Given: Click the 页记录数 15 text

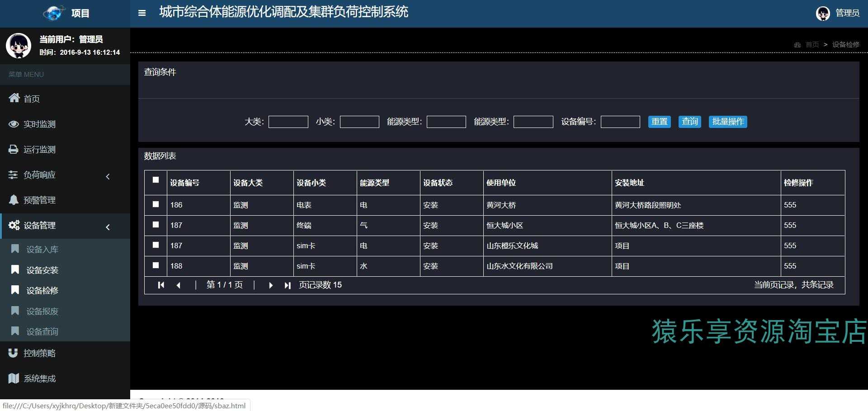Looking at the screenshot, I should 320,285.
